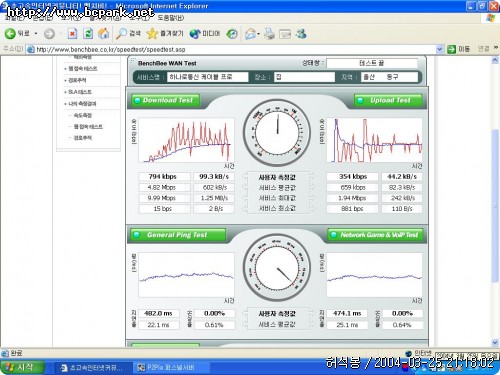
Task: Click the 4.82 Mbps service average value
Action: [x=164, y=187]
